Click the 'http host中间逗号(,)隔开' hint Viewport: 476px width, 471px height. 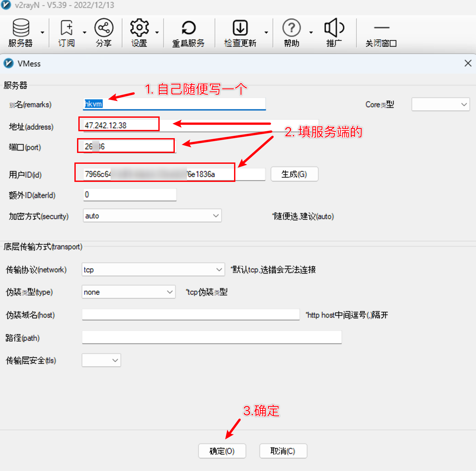pyautogui.click(x=347, y=315)
